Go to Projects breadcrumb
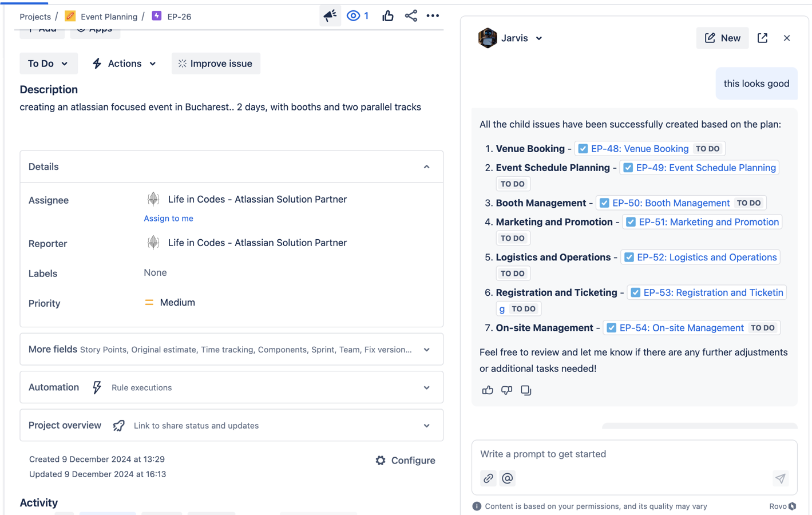 35,17
